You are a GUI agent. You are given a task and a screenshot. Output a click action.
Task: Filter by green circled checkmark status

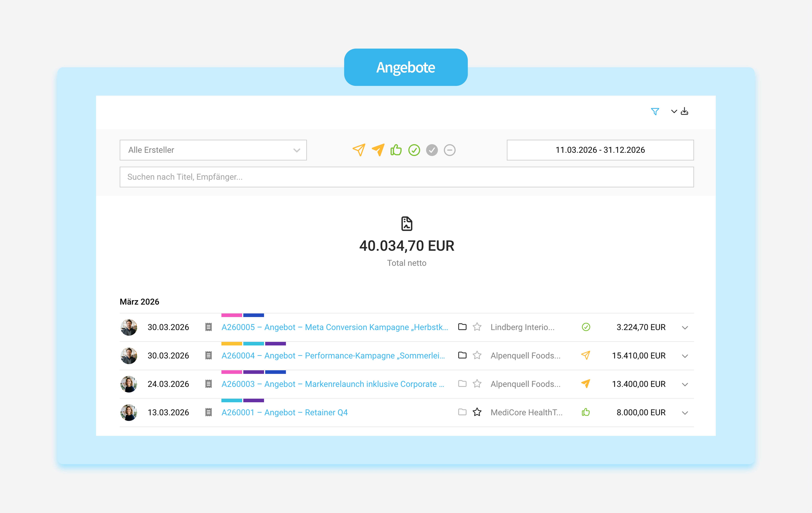414,150
